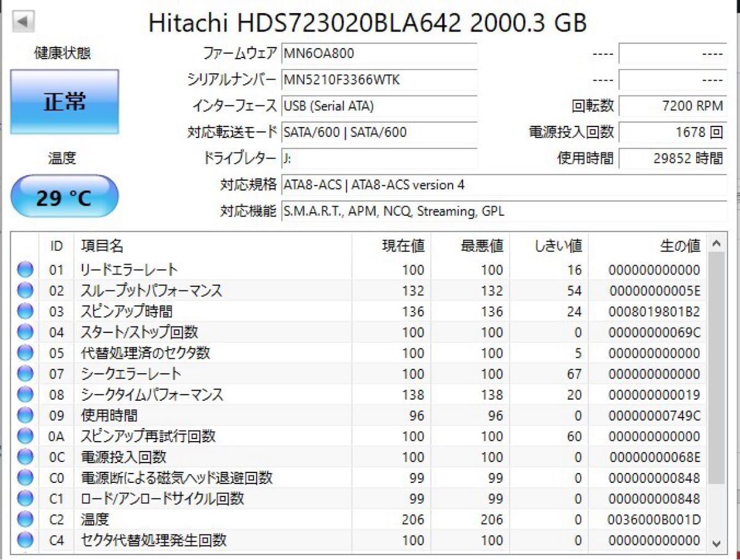Screen dimensions: 740x560
Task: Select status orb for ID 09 row
Action: 25,416
